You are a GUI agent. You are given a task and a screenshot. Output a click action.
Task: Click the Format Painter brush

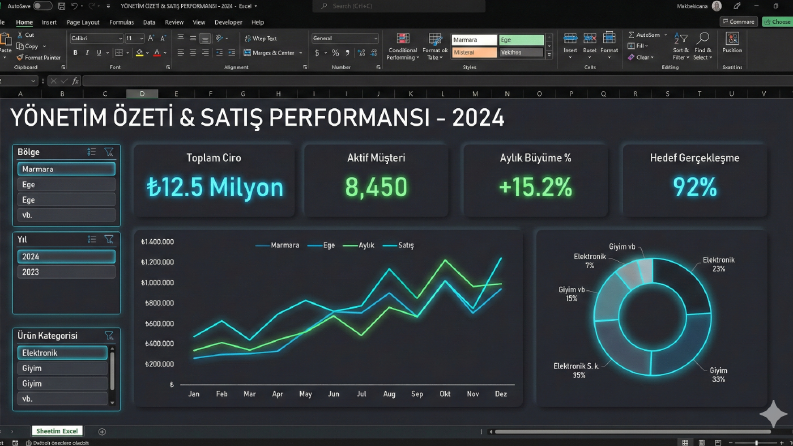point(20,58)
